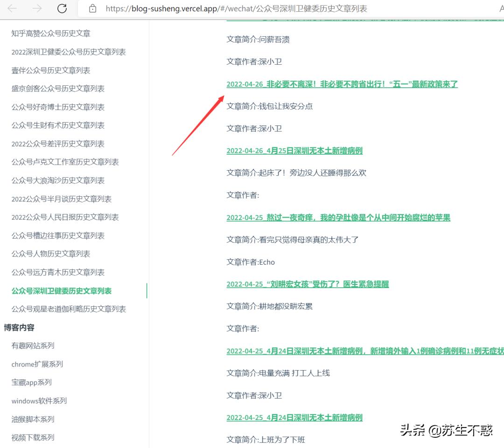Open 有趣网站系列 in sidebar
504x448 pixels.
33,345
